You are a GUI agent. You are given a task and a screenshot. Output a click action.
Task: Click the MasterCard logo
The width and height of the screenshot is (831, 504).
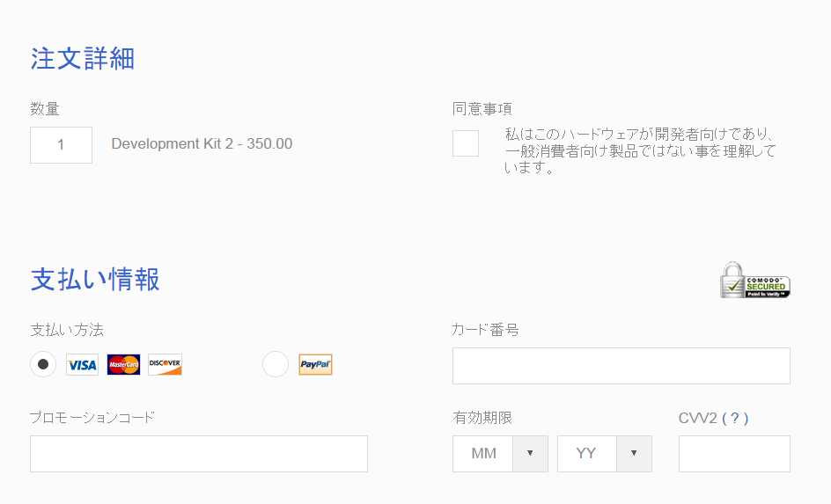tap(123, 365)
